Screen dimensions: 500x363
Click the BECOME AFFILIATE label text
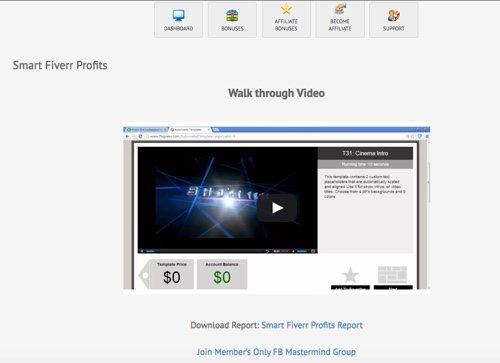[340, 25]
